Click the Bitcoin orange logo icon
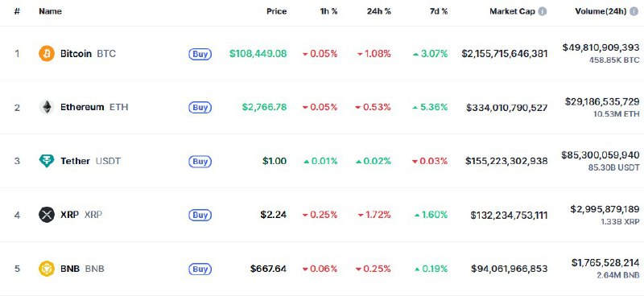 (47, 54)
